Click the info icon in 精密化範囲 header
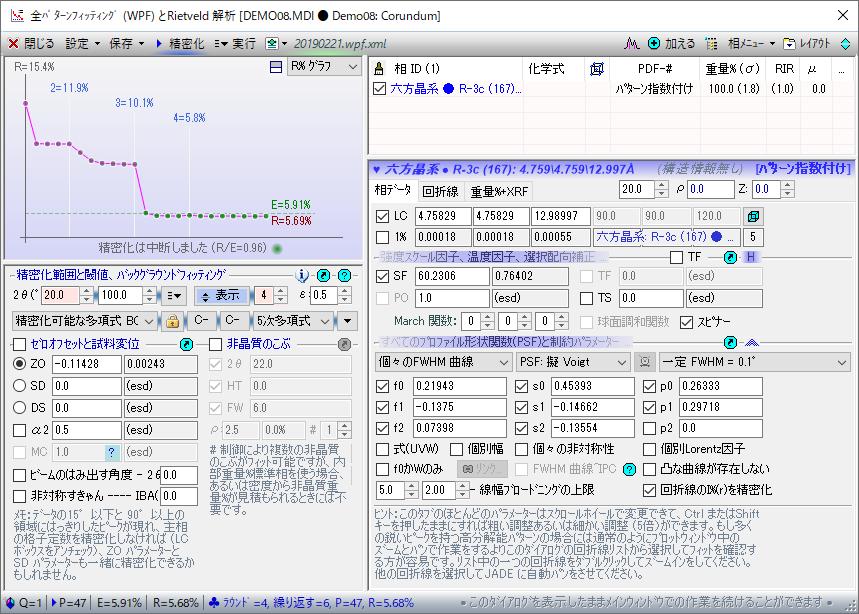Screen dimensions: 859x614 [x=302, y=276]
